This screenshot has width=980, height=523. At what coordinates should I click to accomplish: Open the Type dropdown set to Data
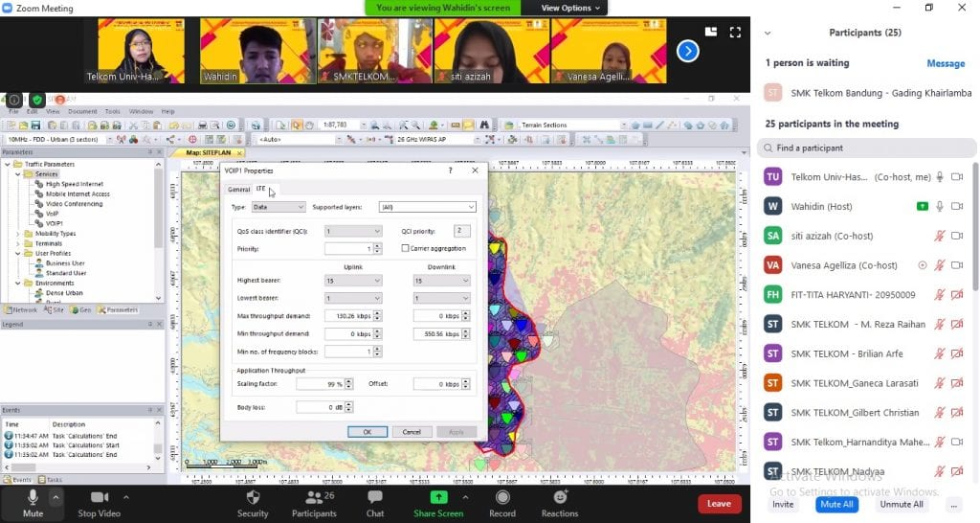[278, 207]
